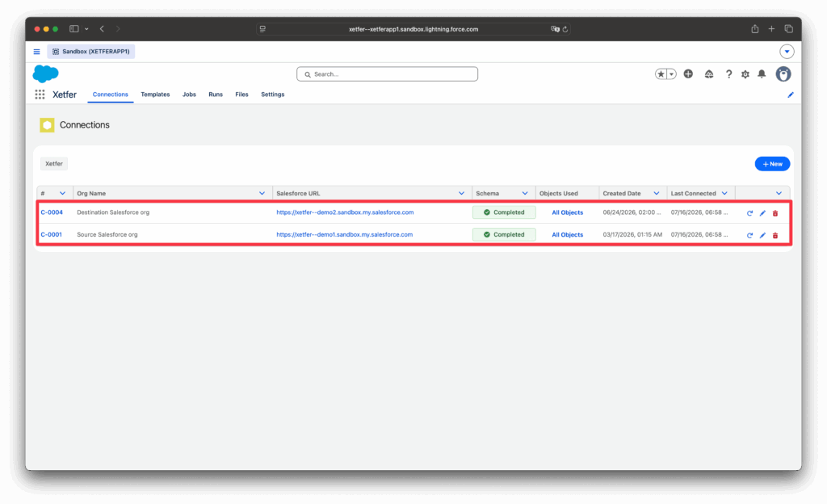
Task: Expand the sandbox banner dropdown circle
Action: [787, 52]
